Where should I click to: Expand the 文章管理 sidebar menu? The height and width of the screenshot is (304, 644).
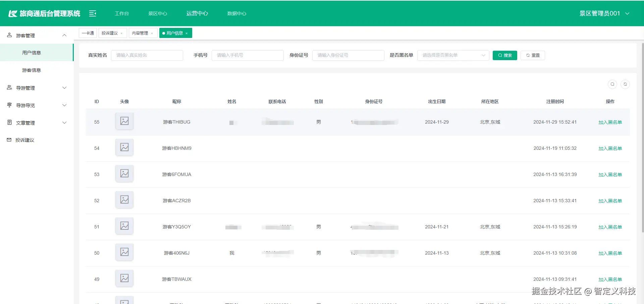pos(37,123)
